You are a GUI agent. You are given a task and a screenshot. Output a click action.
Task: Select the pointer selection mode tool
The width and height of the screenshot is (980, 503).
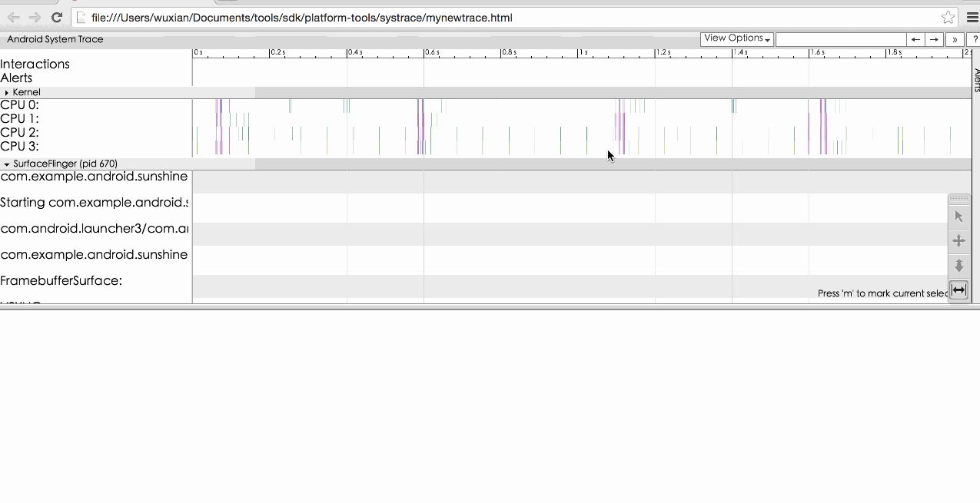point(958,217)
